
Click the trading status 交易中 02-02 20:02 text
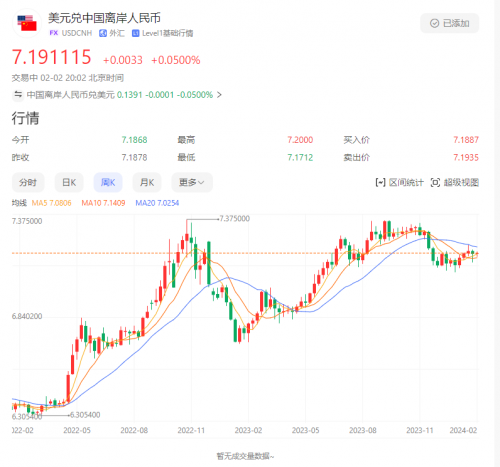(x=68, y=78)
